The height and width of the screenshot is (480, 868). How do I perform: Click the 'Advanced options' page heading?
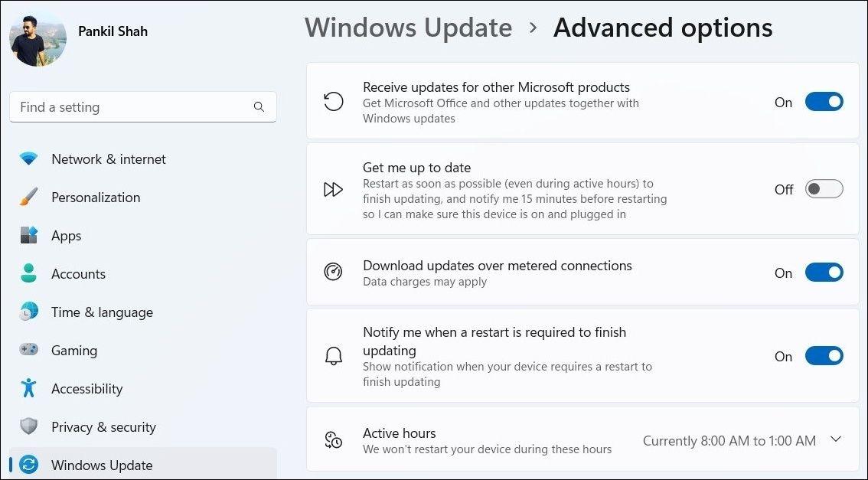(663, 28)
